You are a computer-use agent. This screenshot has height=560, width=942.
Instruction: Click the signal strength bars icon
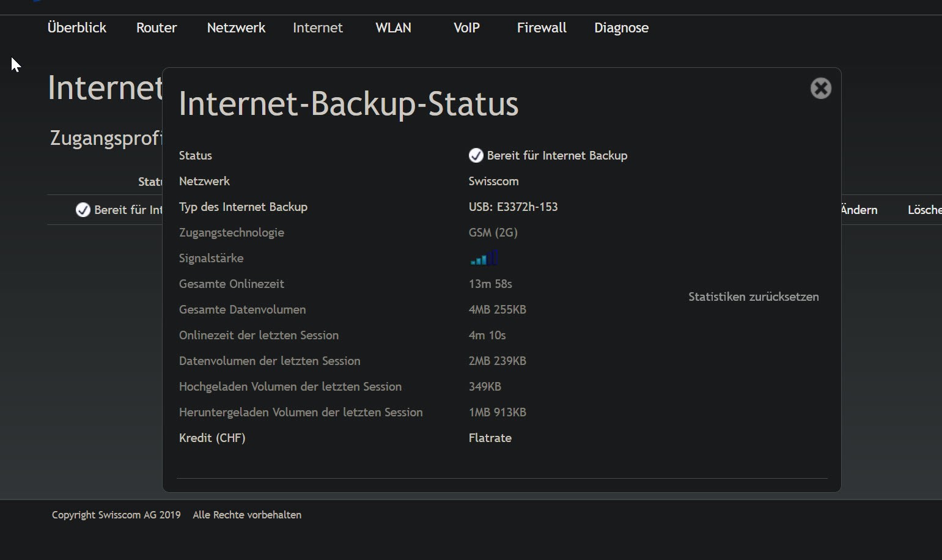click(x=484, y=258)
